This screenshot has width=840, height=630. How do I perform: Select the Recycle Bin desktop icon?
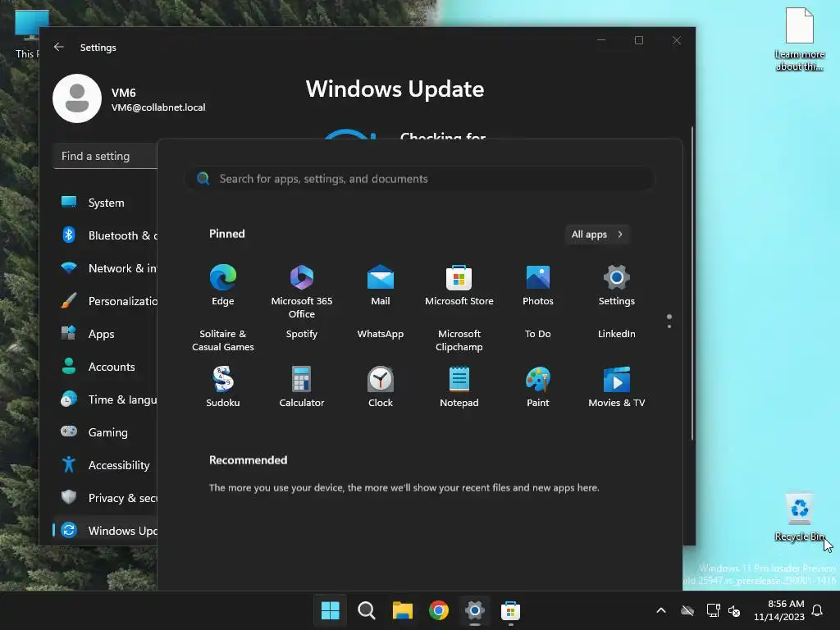tap(799, 517)
